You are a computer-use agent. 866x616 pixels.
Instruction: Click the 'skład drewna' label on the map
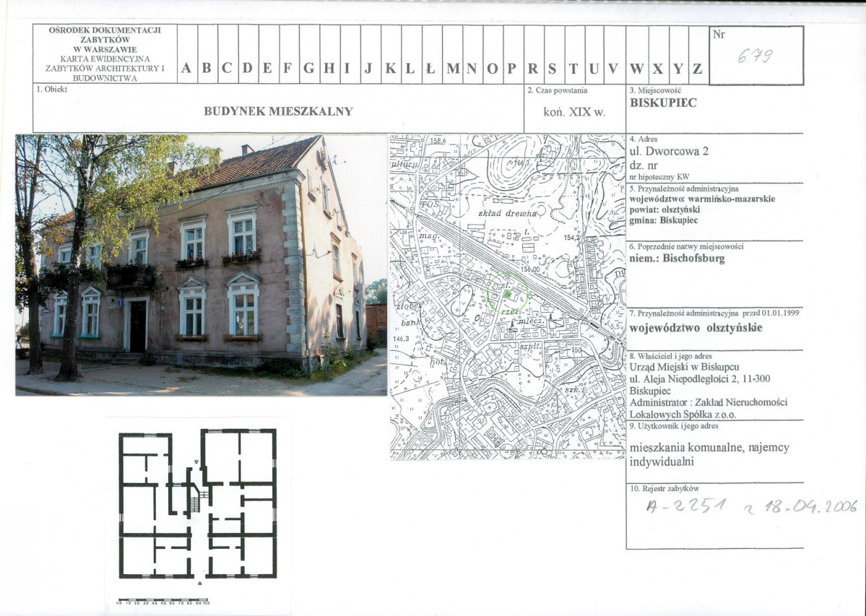point(508,213)
